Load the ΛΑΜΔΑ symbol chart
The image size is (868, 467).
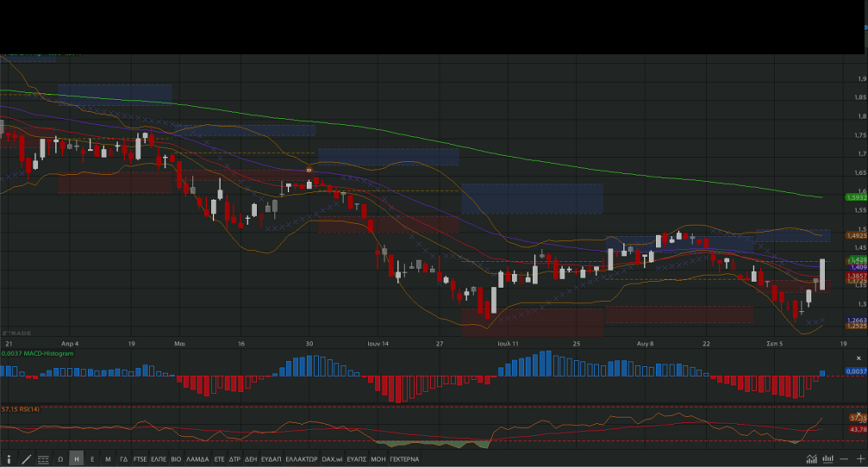tap(197, 459)
